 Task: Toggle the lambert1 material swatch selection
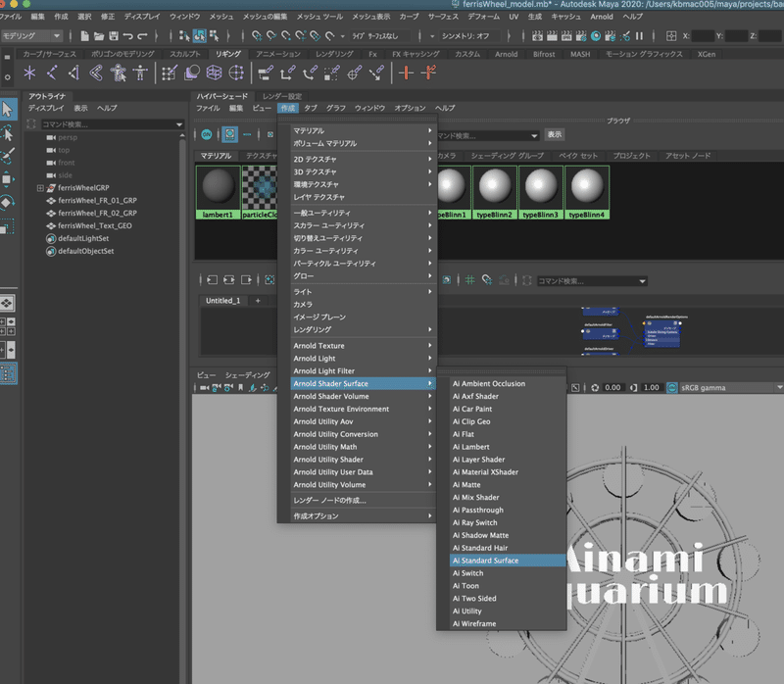click(x=218, y=192)
